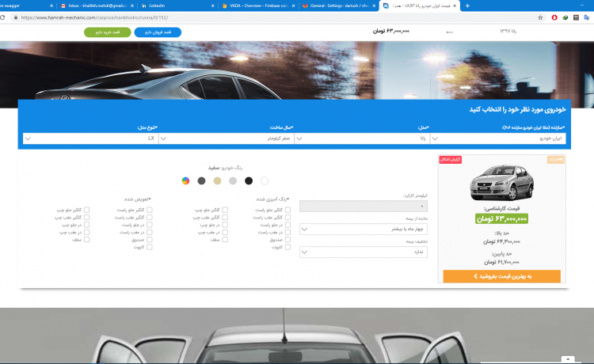
Task: Open model variant dropdown showing LX
Action: (x=90, y=138)
